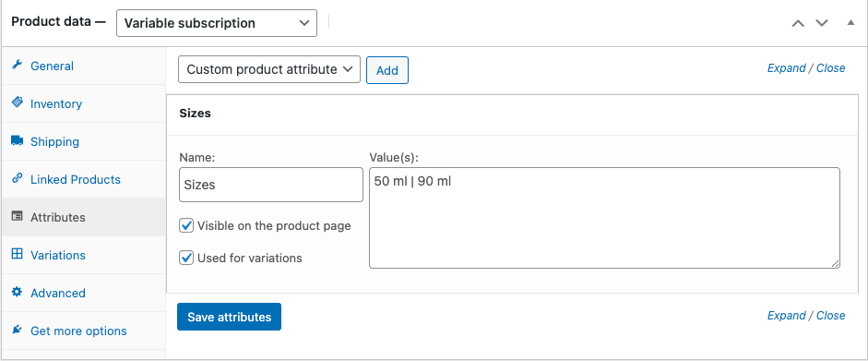The height and width of the screenshot is (361, 868).
Task: Click the Add attribute button
Action: coord(386,70)
